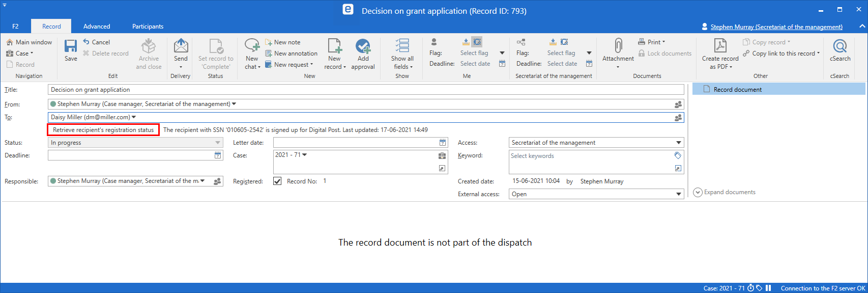Image resolution: width=868 pixels, height=293 pixels.
Task: Click Retrieve recipient's registration status button
Action: coord(103,130)
